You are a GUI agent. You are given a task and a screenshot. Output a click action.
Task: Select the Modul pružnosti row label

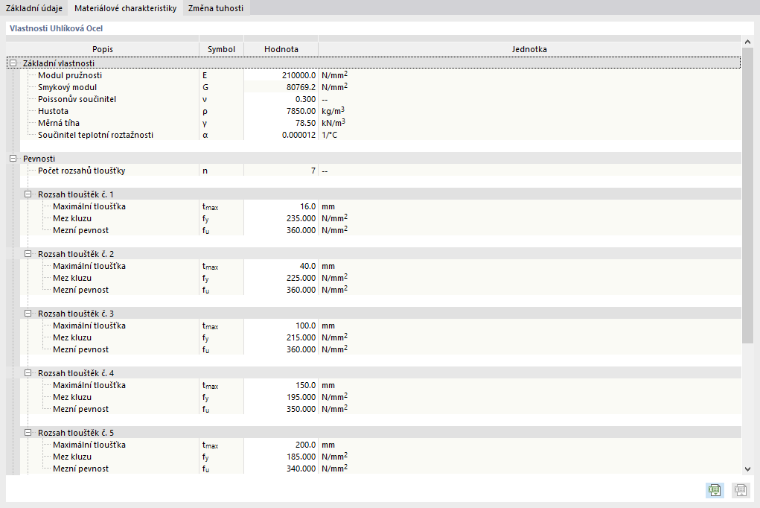click(70, 75)
